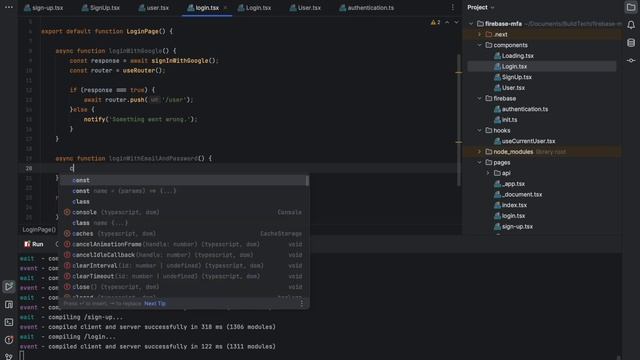Switch to Login.tsx editor tab
The image size is (640, 360).
[x=254, y=8]
